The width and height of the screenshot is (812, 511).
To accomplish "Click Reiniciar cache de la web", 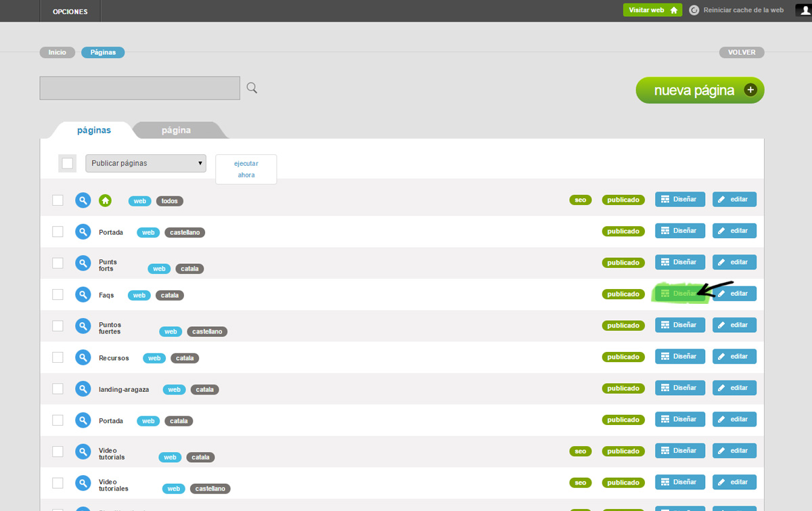I will tap(744, 10).
